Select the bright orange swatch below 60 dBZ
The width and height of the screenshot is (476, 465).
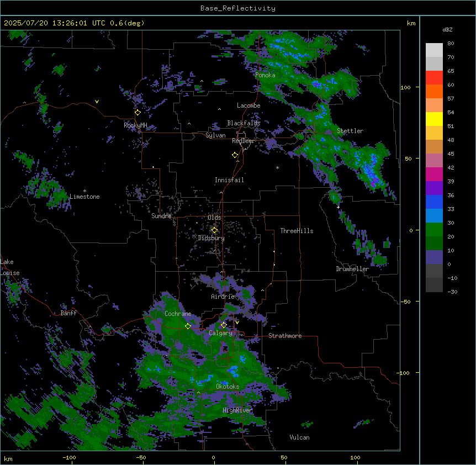[x=434, y=91]
